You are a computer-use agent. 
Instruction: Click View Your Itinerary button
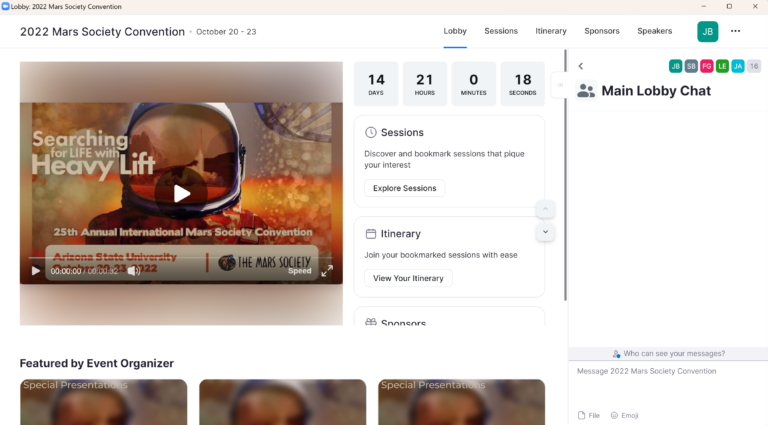[x=408, y=278]
